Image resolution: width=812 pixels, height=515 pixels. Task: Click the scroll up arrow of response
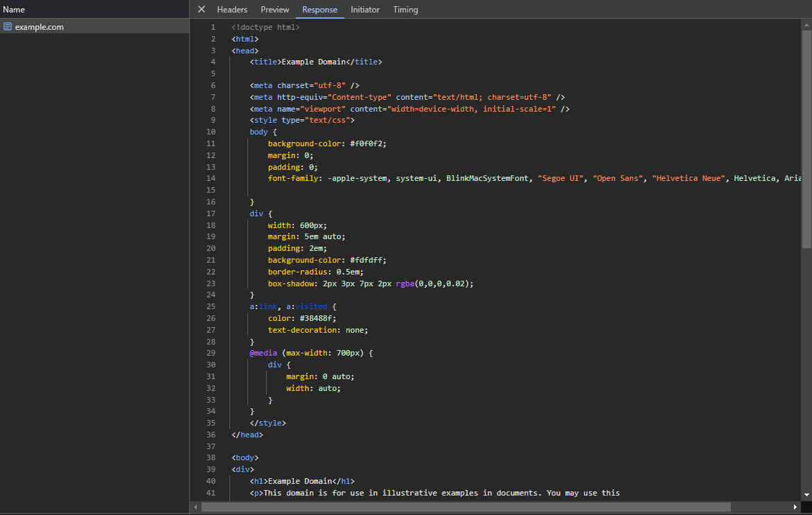tap(806, 25)
